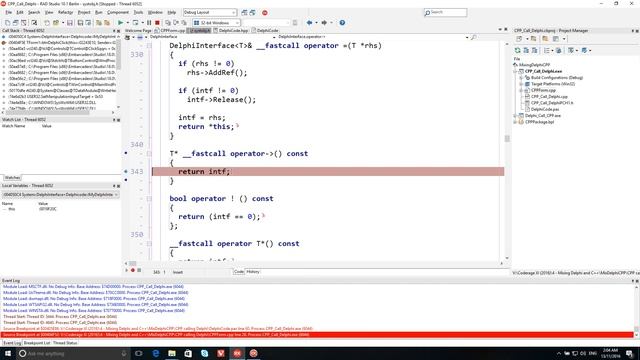
Task: Switch to the Welcome Page tab
Action: point(138,30)
